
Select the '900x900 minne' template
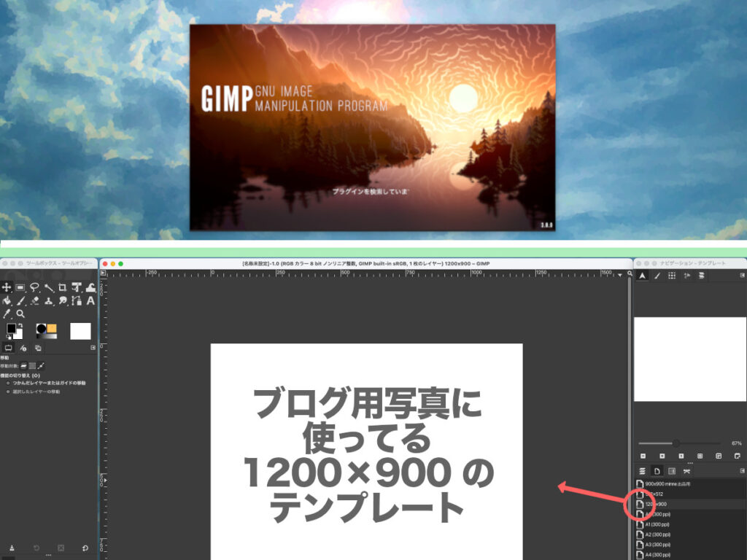690,484
